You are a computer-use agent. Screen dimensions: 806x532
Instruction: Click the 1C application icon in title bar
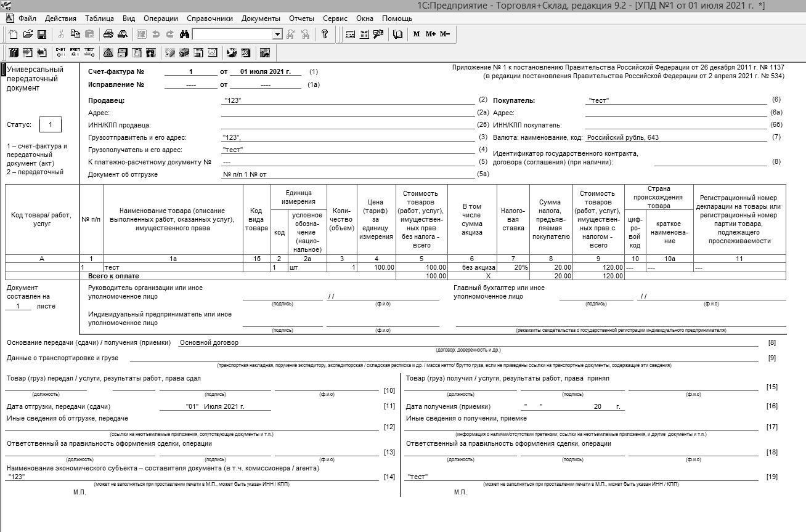tap(6, 5)
